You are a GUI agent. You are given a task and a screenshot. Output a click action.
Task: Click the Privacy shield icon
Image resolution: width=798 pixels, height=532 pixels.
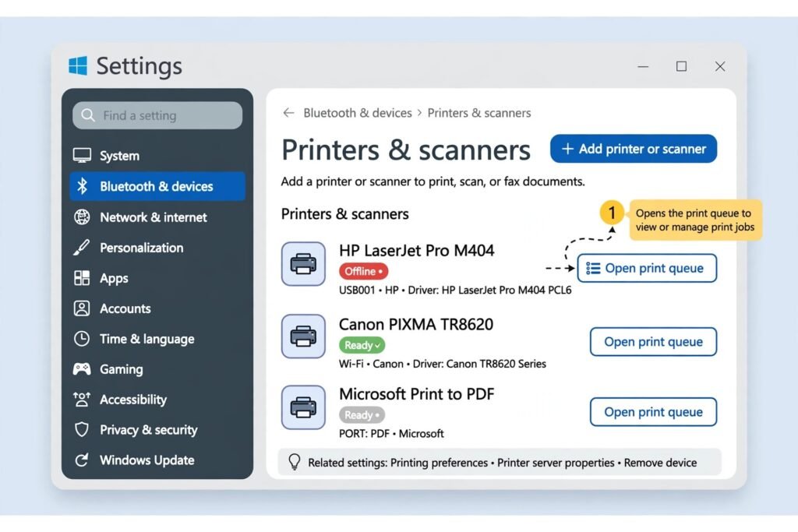point(82,430)
